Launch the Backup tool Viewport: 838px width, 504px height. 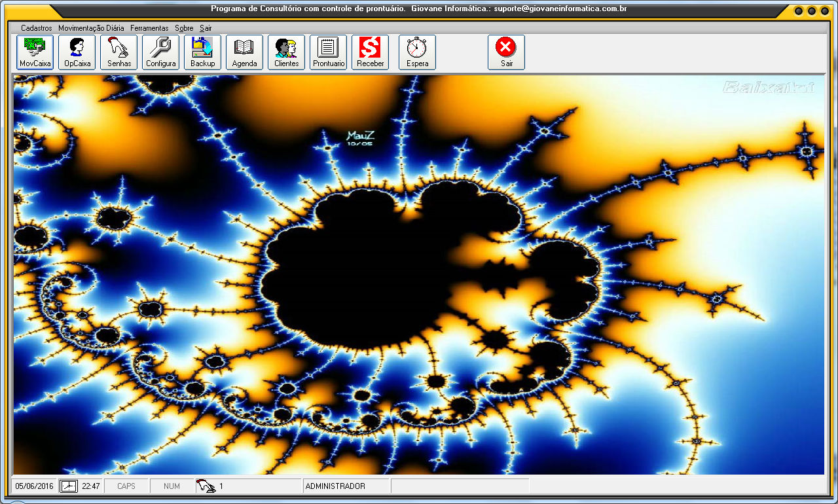click(x=203, y=52)
